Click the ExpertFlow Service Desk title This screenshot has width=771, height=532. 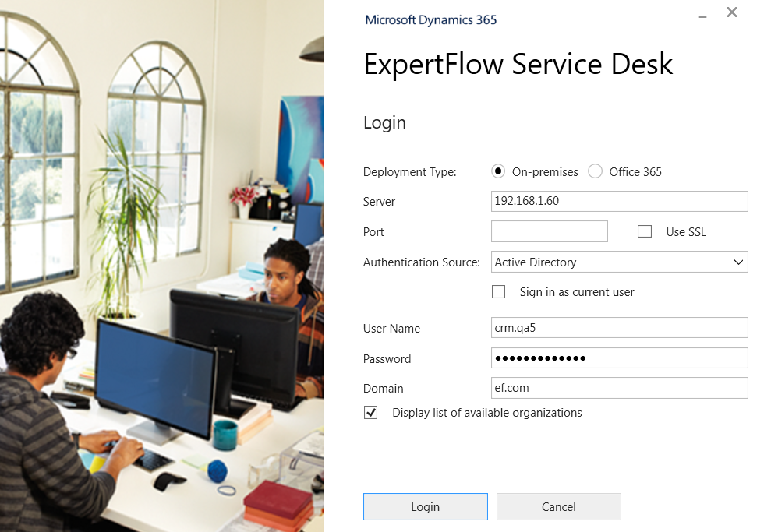click(518, 64)
